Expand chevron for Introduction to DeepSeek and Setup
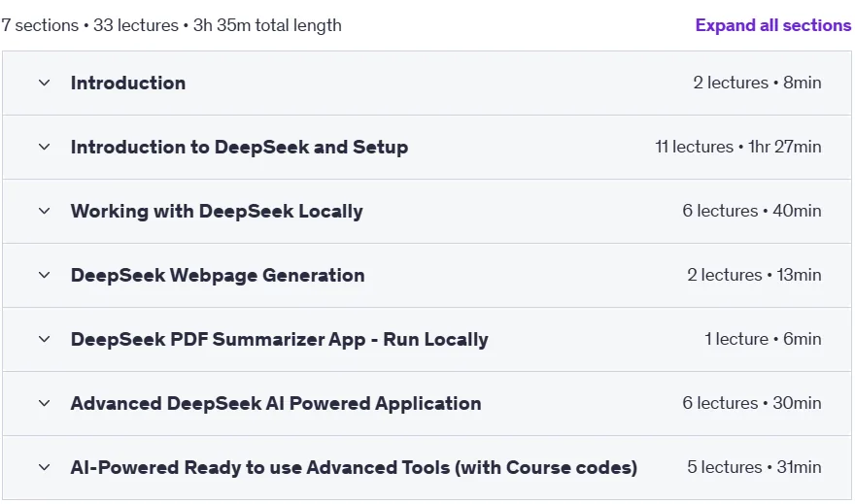This screenshot has height=504, width=855. [45, 147]
